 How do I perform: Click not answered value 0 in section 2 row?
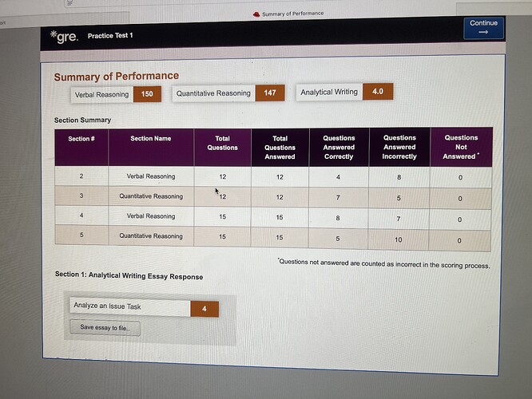(460, 178)
